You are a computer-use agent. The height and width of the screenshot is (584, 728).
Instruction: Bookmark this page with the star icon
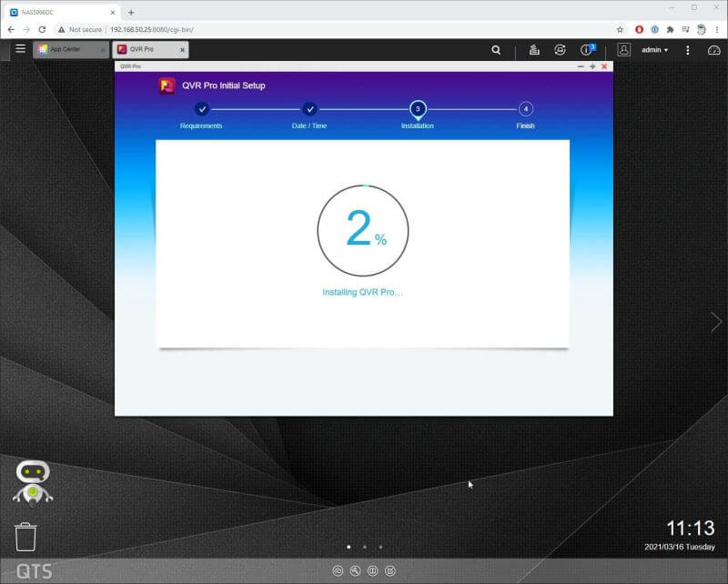pyautogui.click(x=620, y=29)
